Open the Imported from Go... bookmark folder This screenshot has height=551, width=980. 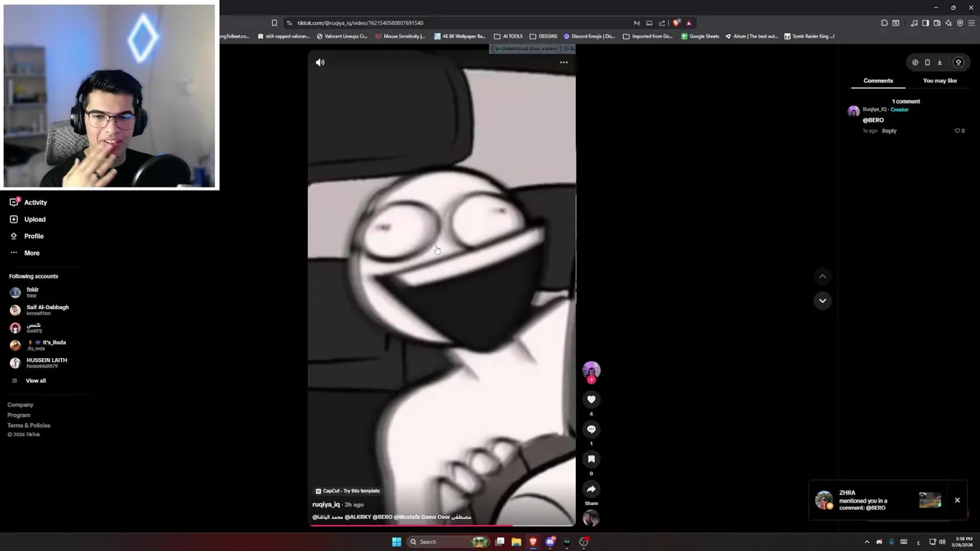point(648,36)
